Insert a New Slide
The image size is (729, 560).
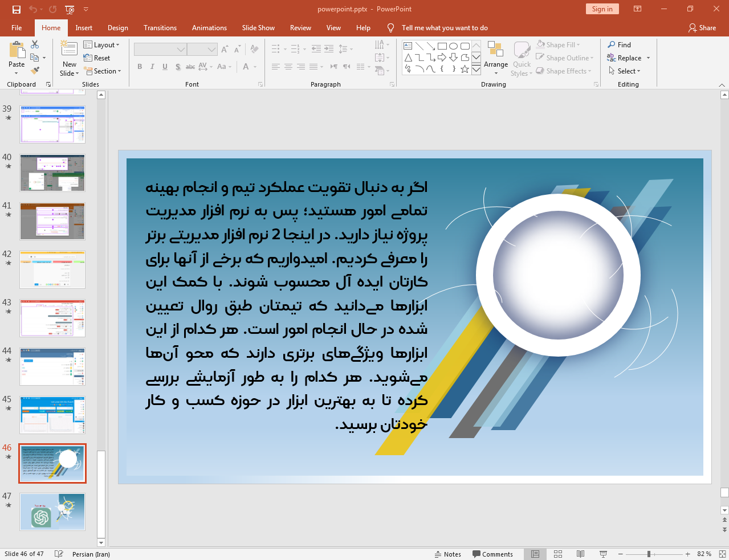[x=70, y=59]
